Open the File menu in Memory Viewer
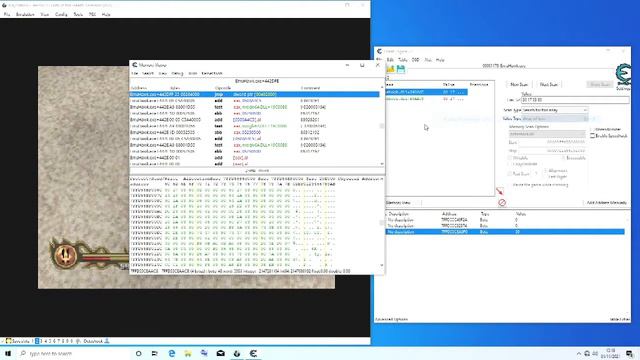Viewport: 640px width, 360px height. click(x=135, y=73)
